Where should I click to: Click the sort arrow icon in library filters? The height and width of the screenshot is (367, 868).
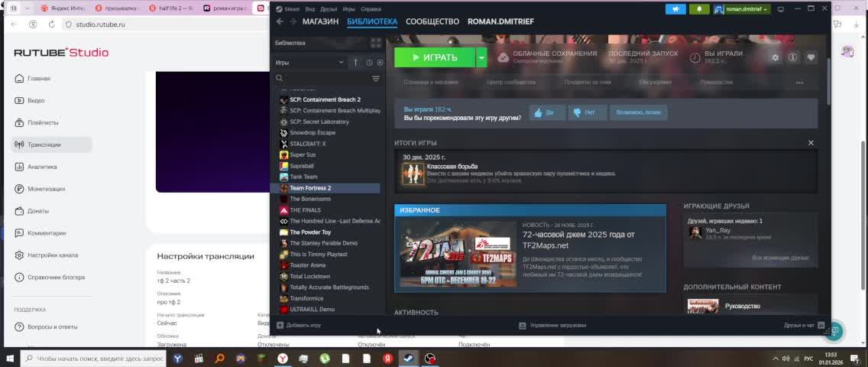355,63
